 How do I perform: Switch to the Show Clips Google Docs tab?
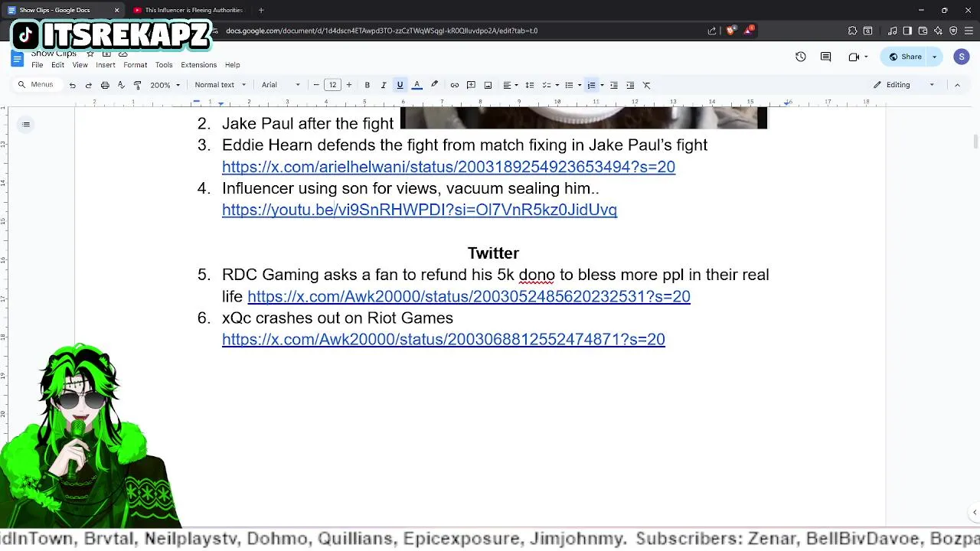tap(61, 10)
